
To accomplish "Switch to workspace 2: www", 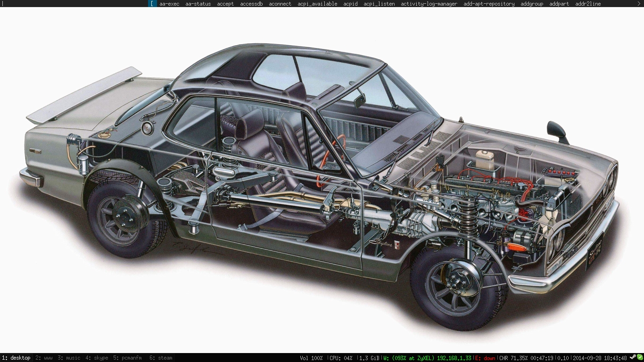I will pyautogui.click(x=44, y=358).
